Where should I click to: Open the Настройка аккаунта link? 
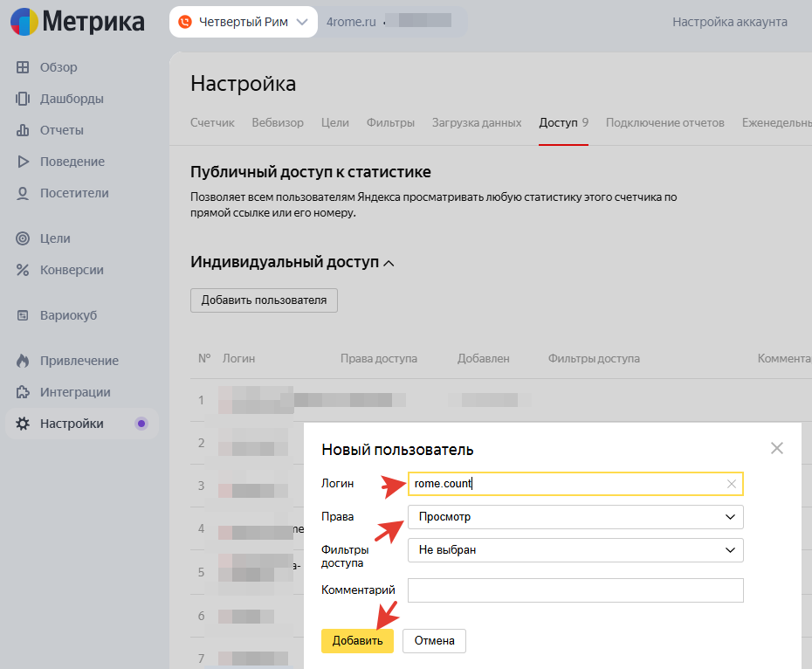(x=730, y=22)
